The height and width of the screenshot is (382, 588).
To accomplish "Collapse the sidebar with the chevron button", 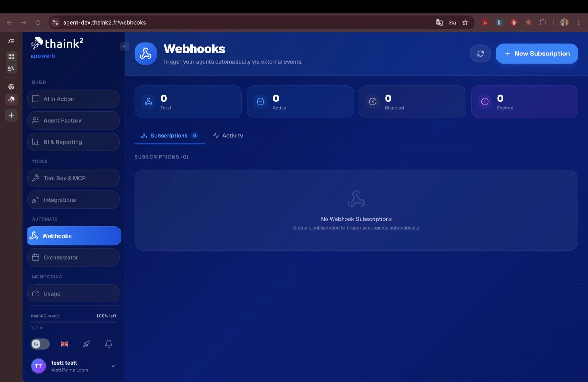I will click(125, 46).
